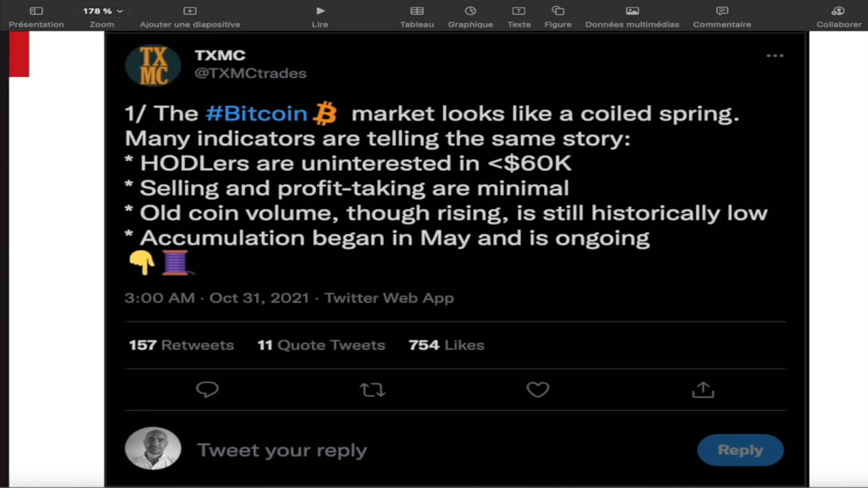This screenshot has width=868, height=488.
Task: Add a Commentaire to slide
Action: [x=722, y=16]
